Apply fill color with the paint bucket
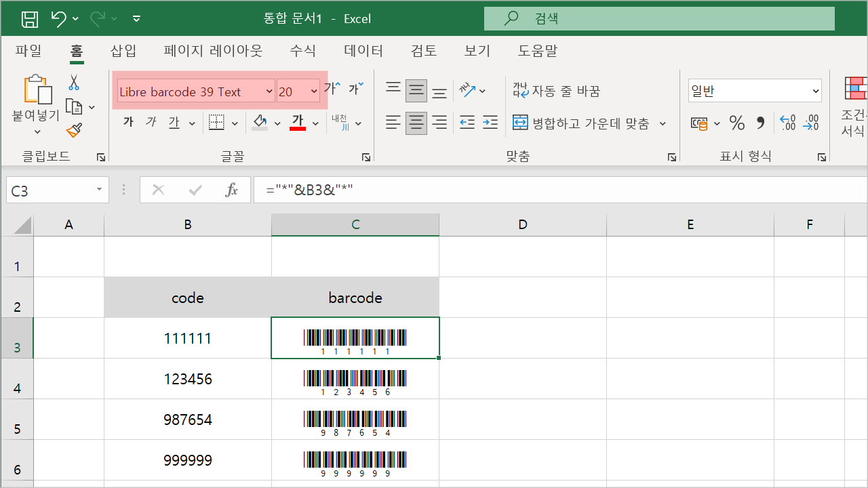 pyautogui.click(x=260, y=123)
